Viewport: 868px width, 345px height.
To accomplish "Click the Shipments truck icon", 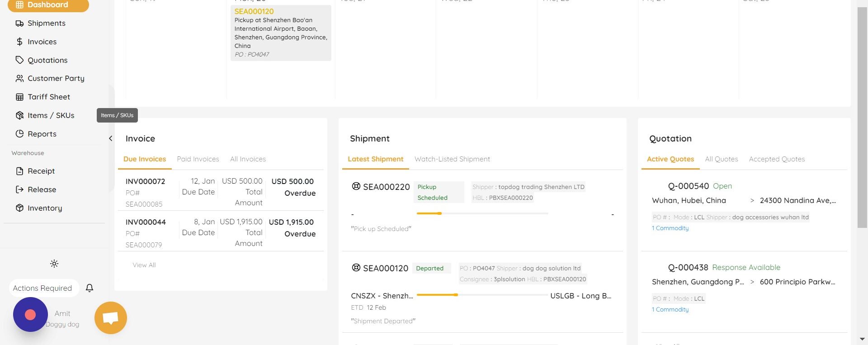I will 19,24.
